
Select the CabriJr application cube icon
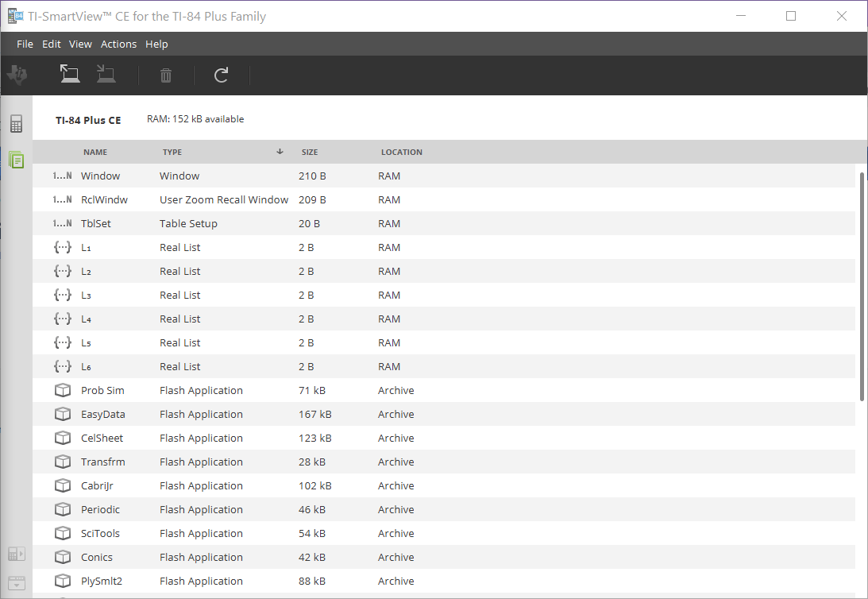pyautogui.click(x=63, y=485)
